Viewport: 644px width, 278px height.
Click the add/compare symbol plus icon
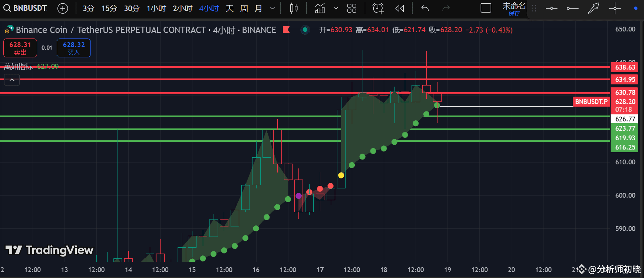[x=63, y=8]
